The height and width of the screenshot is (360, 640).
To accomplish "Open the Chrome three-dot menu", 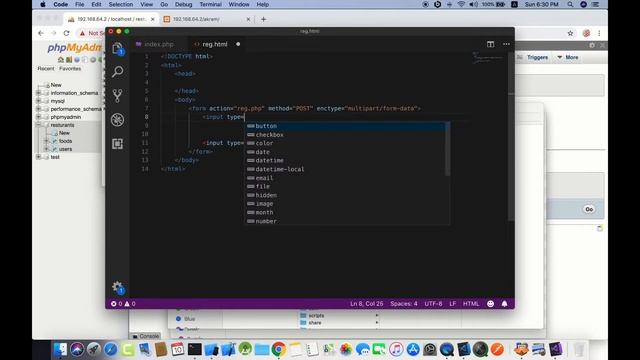I will pos(599,33).
